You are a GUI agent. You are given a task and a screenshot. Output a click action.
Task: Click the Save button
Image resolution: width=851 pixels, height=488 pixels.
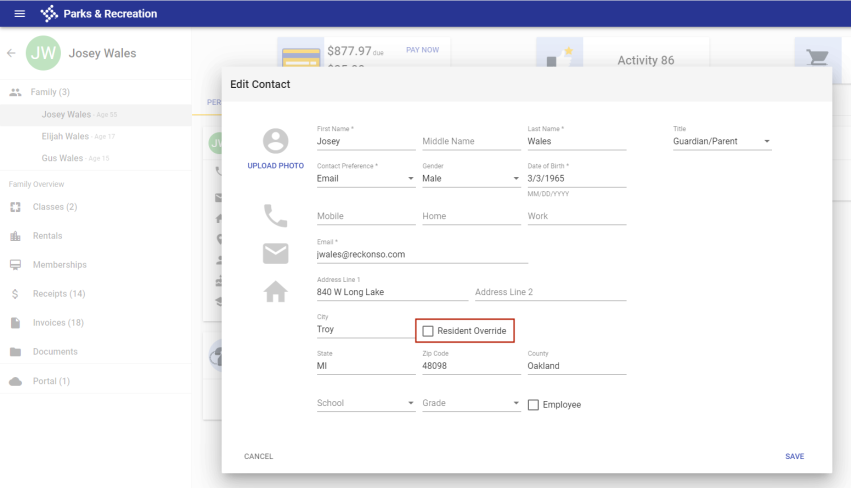794,456
